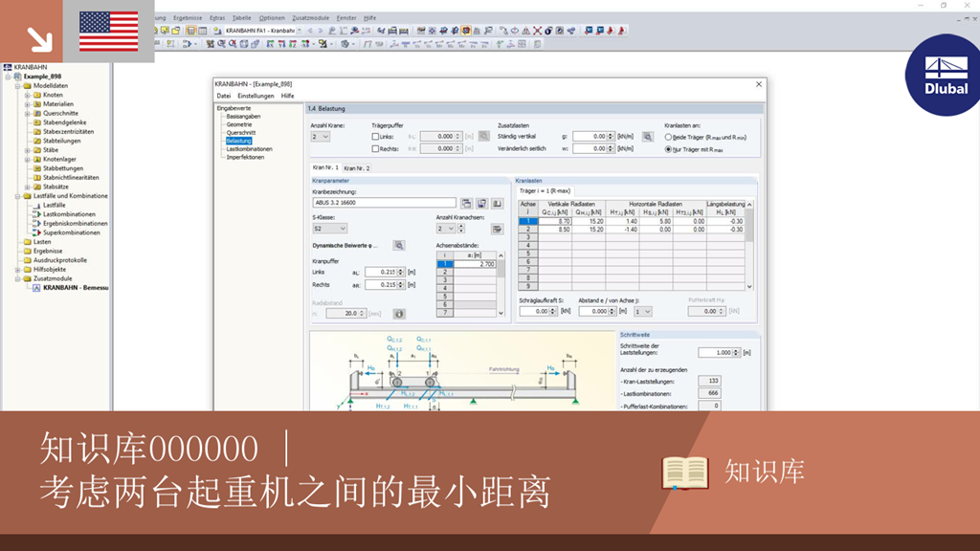Expand the Hilfsobjekte tree node
Viewport: 980px width, 551px height.
pos(18,269)
